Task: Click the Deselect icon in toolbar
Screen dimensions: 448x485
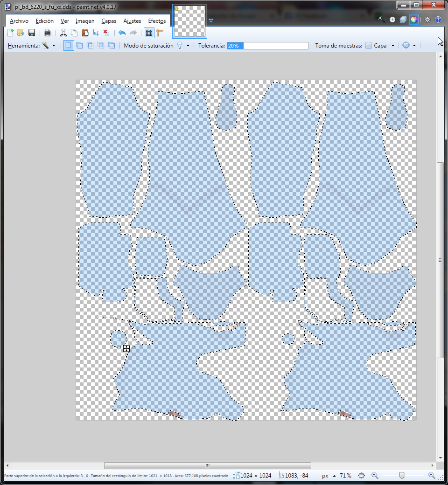Action: [x=106, y=33]
